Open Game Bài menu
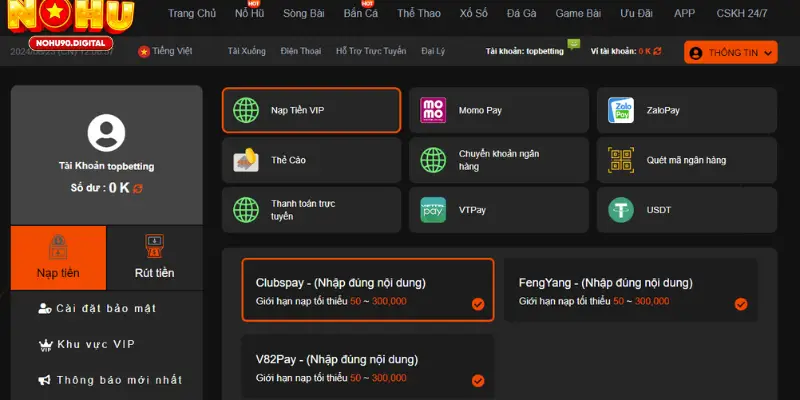This screenshot has width=800, height=400. tap(578, 14)
